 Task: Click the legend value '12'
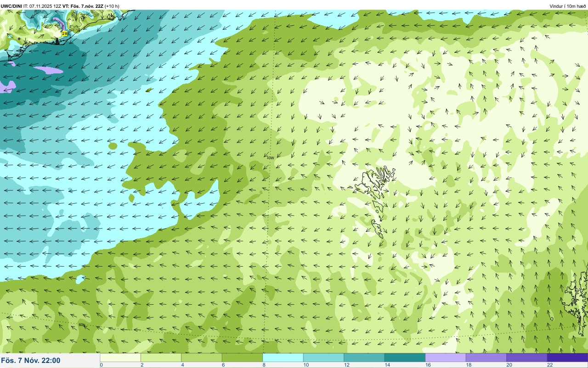pyautogui.click(x=347, y=365)
